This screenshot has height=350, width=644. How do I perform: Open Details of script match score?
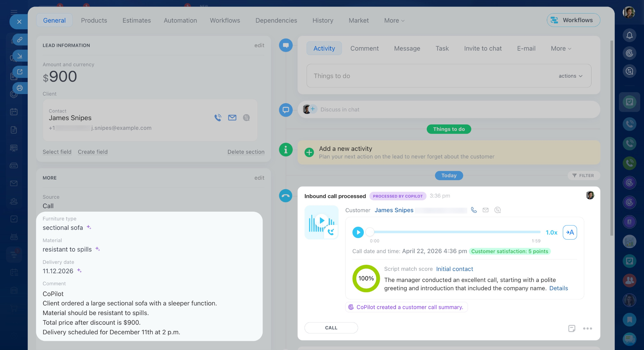click(558, 288)
